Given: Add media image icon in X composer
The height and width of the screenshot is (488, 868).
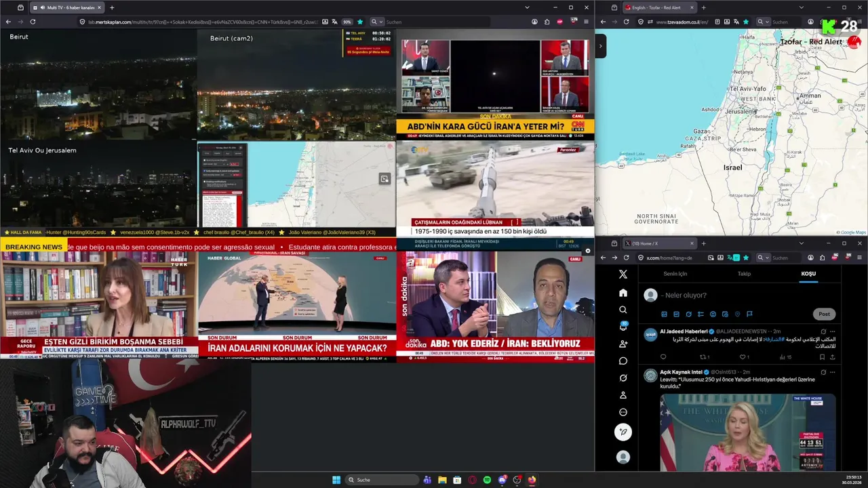Looking at the screenshot, I should click(664, 314).
